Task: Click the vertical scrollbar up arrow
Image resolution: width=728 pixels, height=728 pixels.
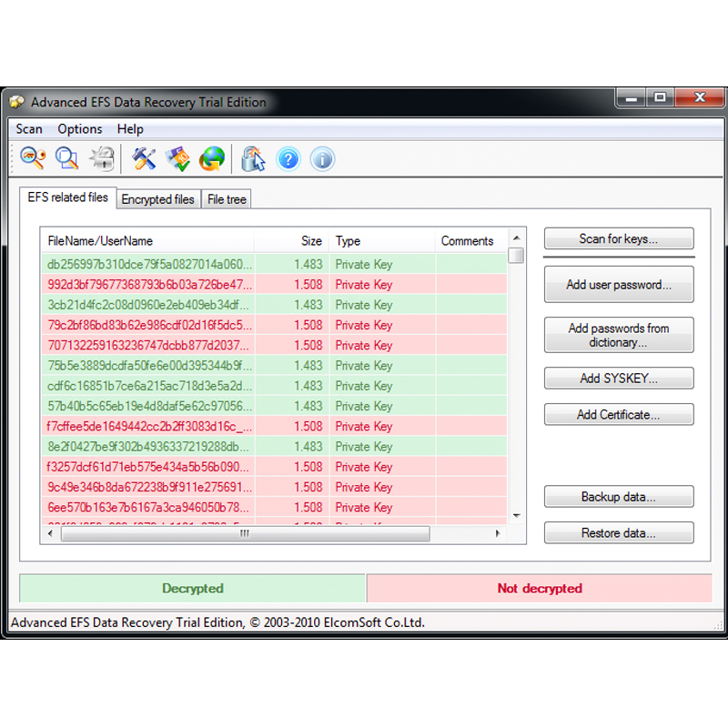Action: (516, 238)
